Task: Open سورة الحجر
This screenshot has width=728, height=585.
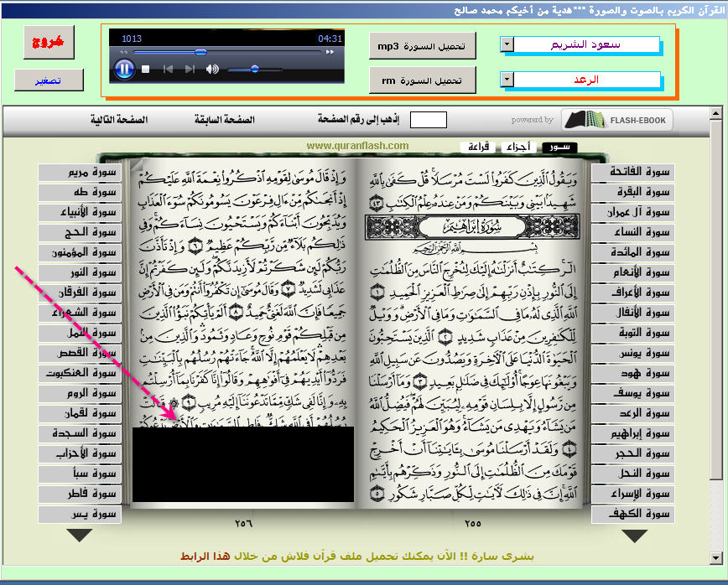Action: [633, 453]
